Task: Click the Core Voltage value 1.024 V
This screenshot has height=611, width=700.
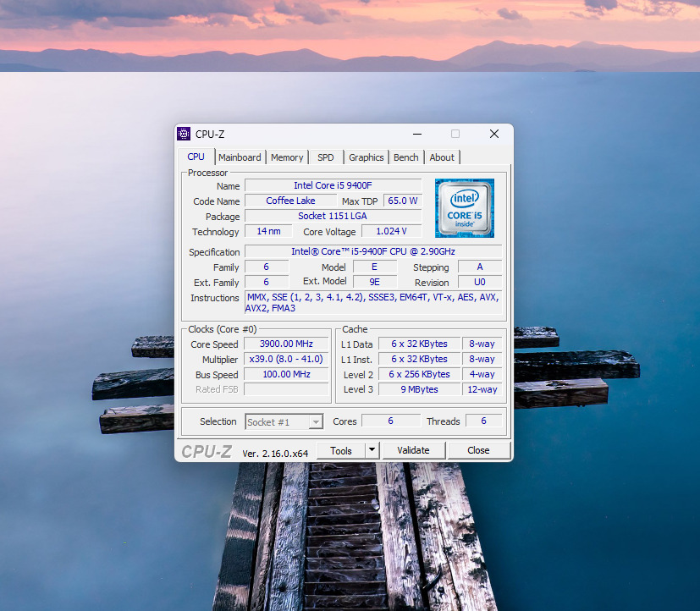Action: coord(392,231)
